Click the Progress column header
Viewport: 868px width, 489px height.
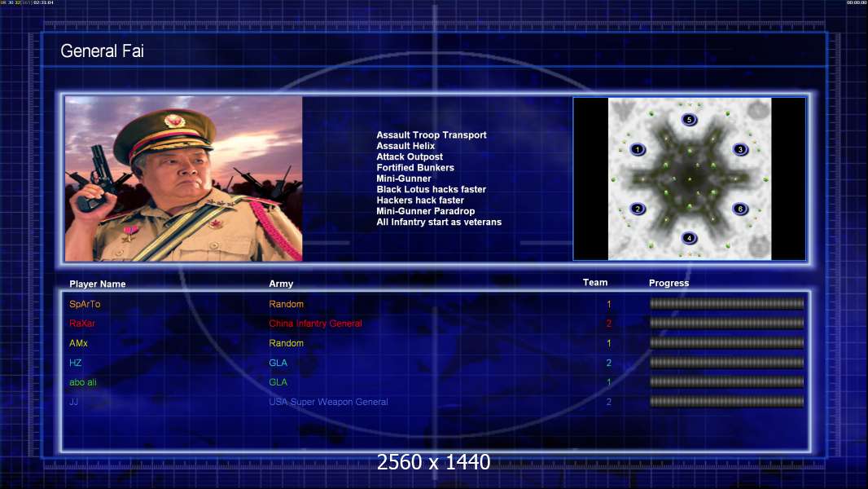tap(669, 283)
